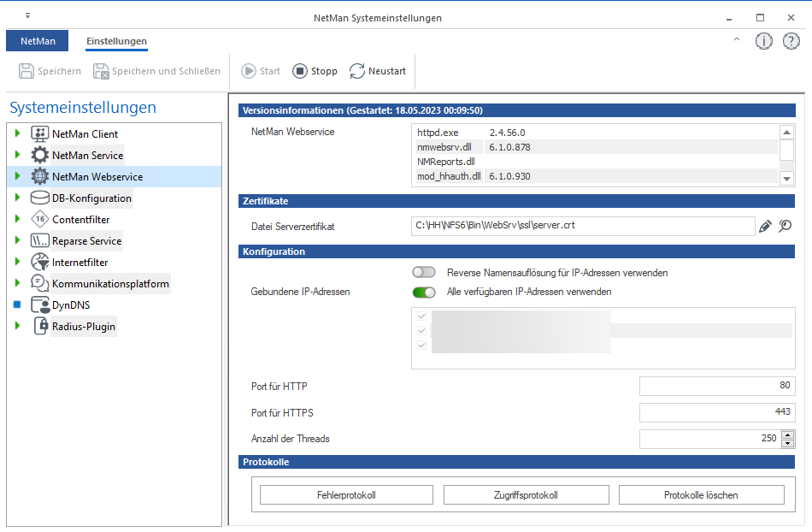Edit the server certificate with pencil icon

pos(764,226)
